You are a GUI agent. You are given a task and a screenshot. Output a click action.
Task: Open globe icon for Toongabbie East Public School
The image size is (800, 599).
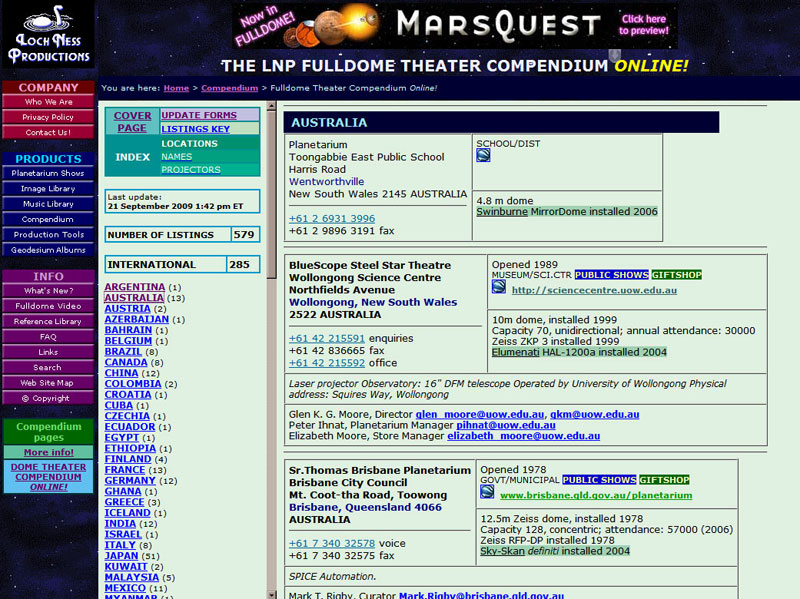pos(483,155)
